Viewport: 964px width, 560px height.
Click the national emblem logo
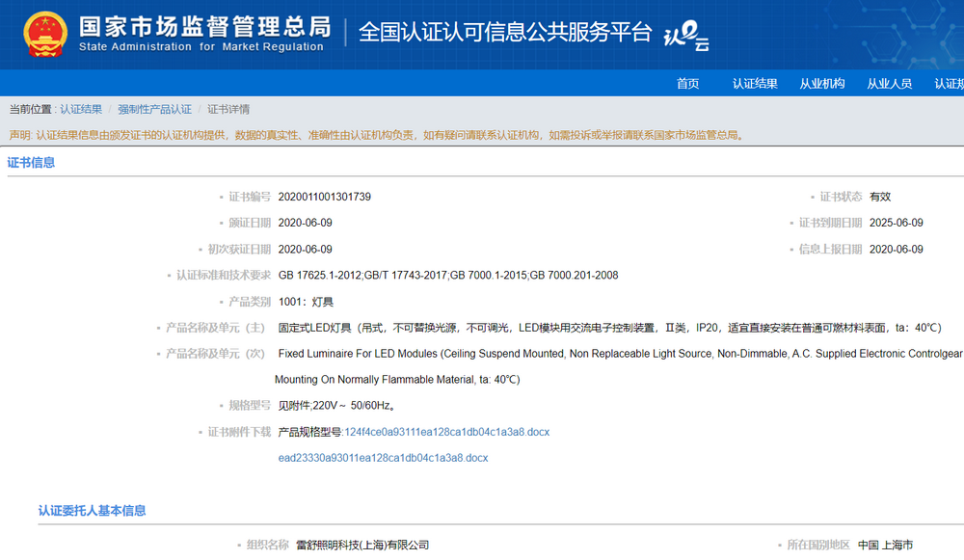pos(45,35)
